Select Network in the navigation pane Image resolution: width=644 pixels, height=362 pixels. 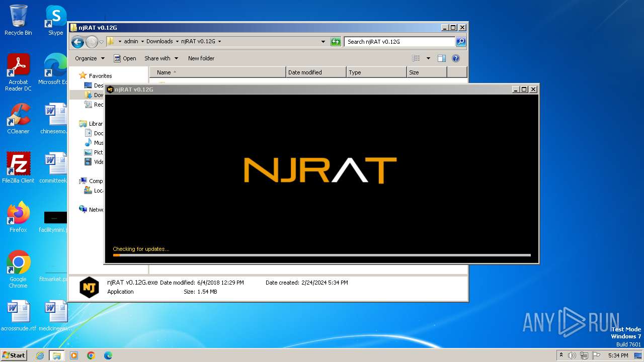[91, 210]
